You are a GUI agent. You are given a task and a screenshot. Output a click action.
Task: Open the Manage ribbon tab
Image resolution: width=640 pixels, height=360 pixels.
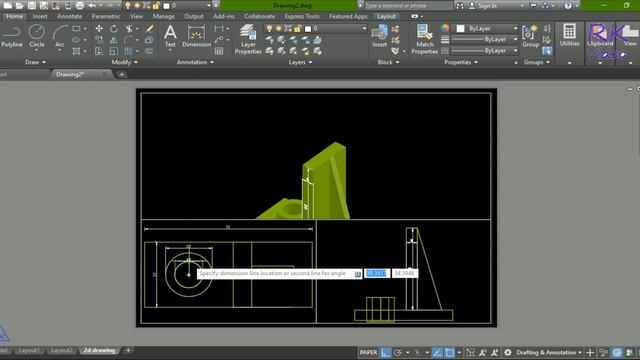(164, 17)
